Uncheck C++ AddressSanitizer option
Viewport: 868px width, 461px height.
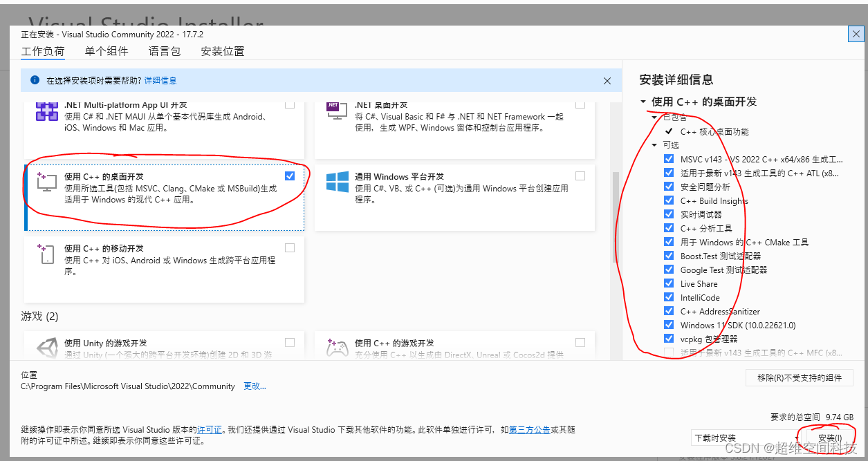coord(669,311)
